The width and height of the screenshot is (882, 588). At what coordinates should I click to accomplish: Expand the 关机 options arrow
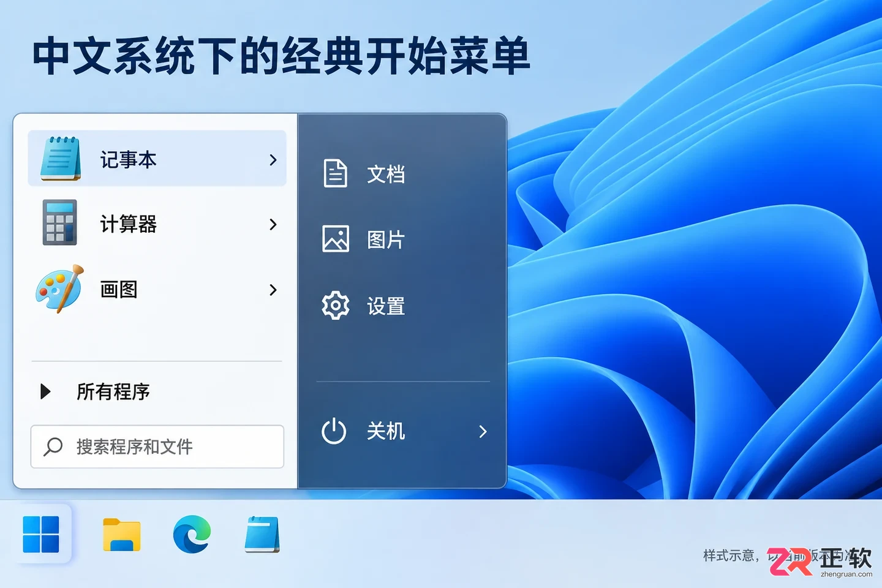point(483,432)
